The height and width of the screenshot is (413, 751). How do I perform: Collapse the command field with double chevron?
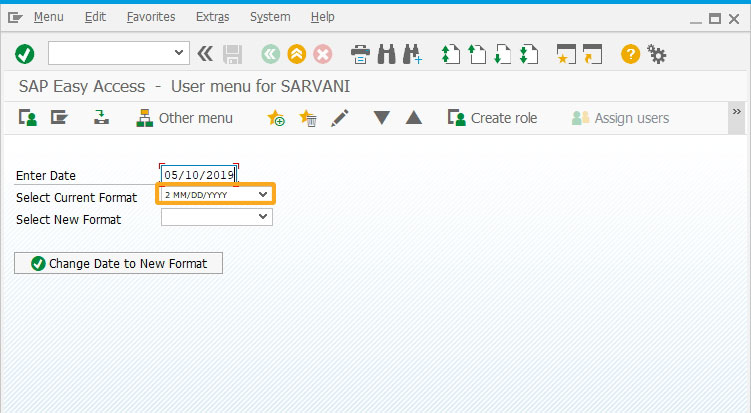(x=205, y=54)
